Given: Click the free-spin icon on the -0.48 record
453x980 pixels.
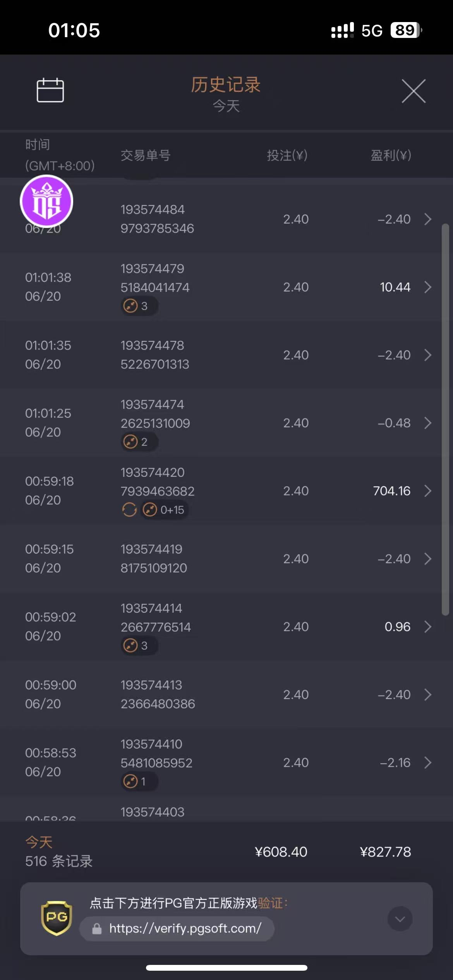Looking at the screenshot, I should (130, 442).
